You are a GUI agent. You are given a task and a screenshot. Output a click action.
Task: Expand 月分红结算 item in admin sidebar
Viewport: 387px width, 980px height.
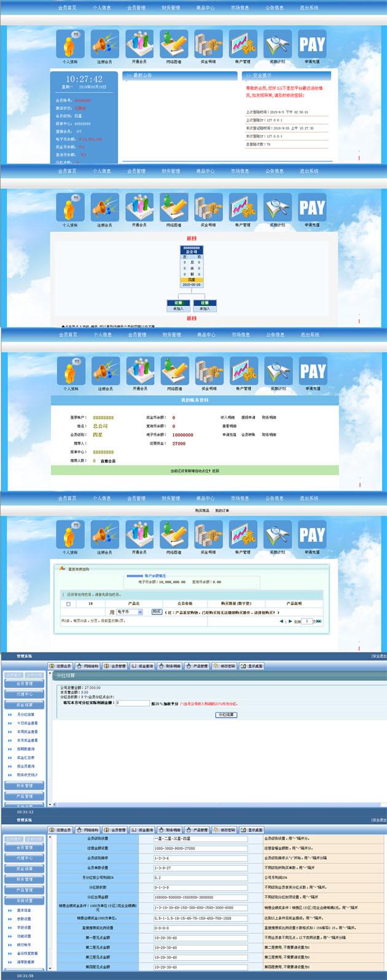pyautogui.click(x=26, y=714)
